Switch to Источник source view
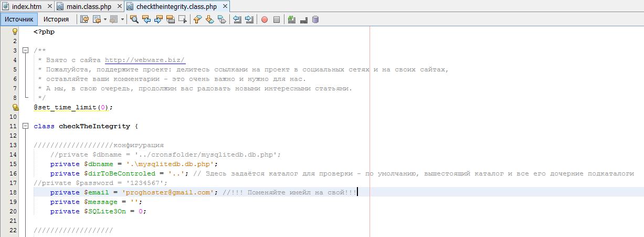 19,19
